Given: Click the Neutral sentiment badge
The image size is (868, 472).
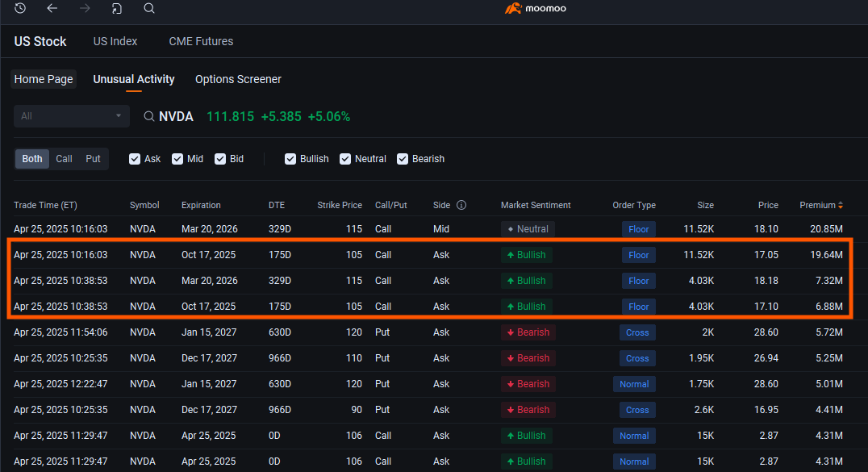Looking at the screenshot, I should click(x=528, y=229).
